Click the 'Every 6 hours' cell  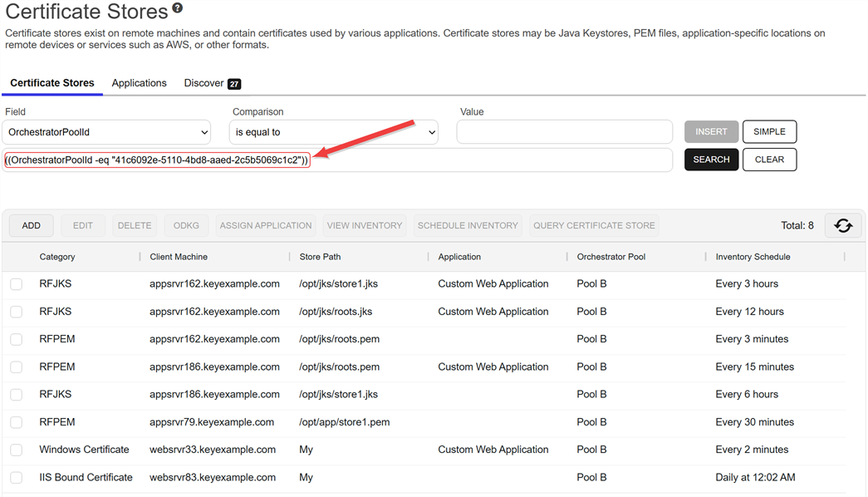747,395
